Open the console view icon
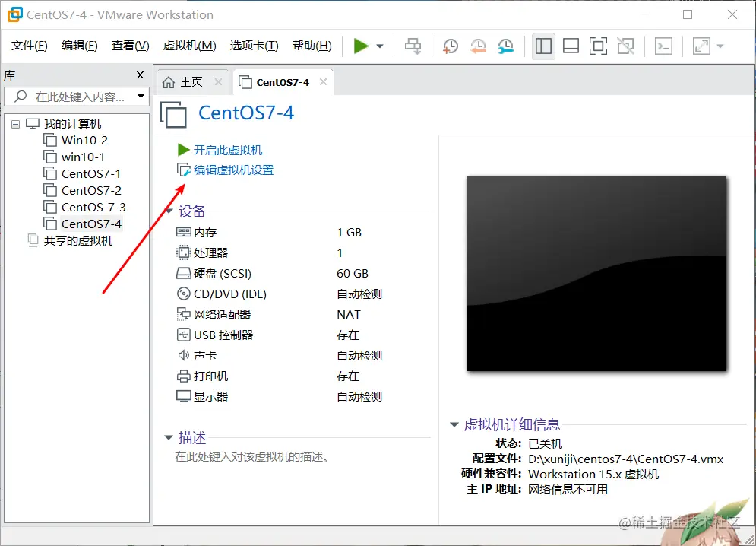Image resolution: width=756 pixels, height=546 pixels. click(663, 46)
